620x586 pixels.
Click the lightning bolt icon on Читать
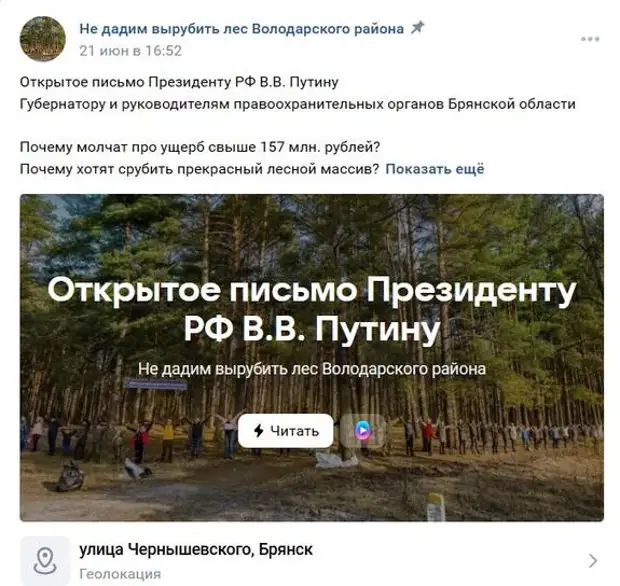tap(259, 431)
